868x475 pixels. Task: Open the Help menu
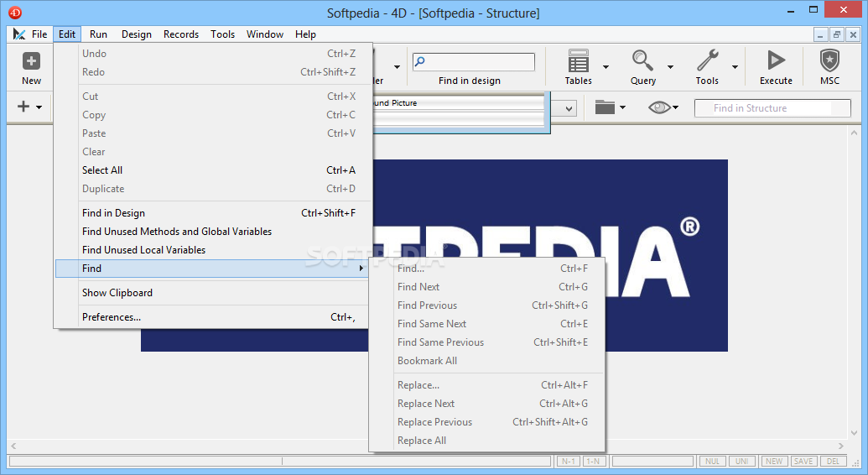[305, 34]
